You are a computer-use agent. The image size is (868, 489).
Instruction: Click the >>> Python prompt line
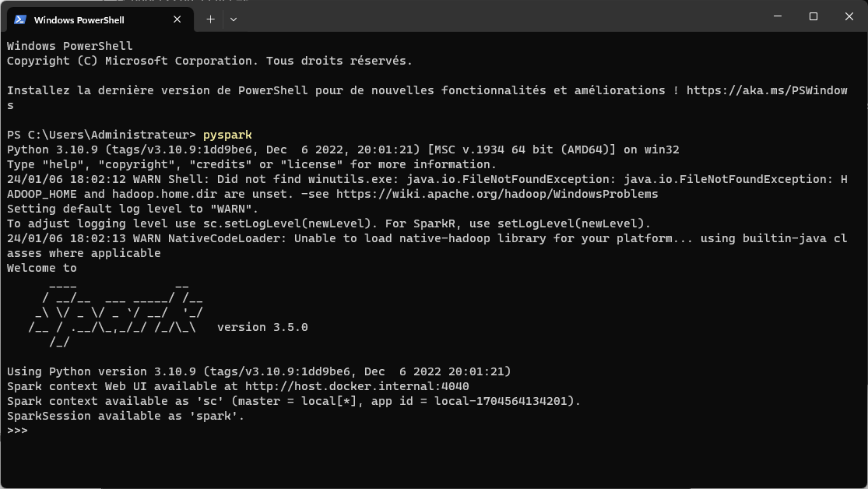click(x=18, y=431)
